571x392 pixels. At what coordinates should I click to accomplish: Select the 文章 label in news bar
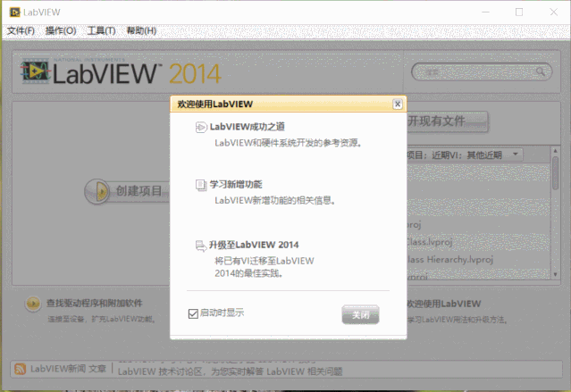click(x=97, y=369)
